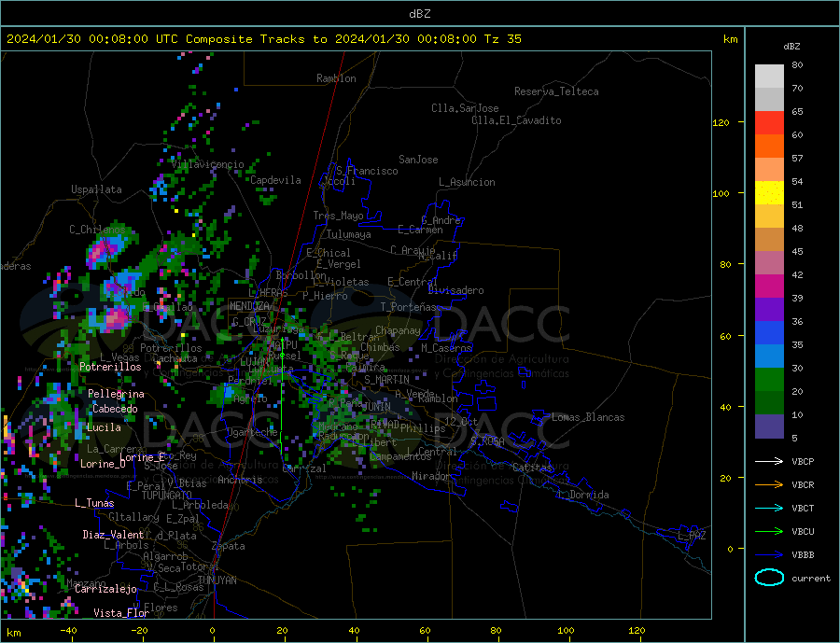Screen dimensions: 840x643
Task: Click the 120 km vertical axis tick
Action: coord(721,122)
